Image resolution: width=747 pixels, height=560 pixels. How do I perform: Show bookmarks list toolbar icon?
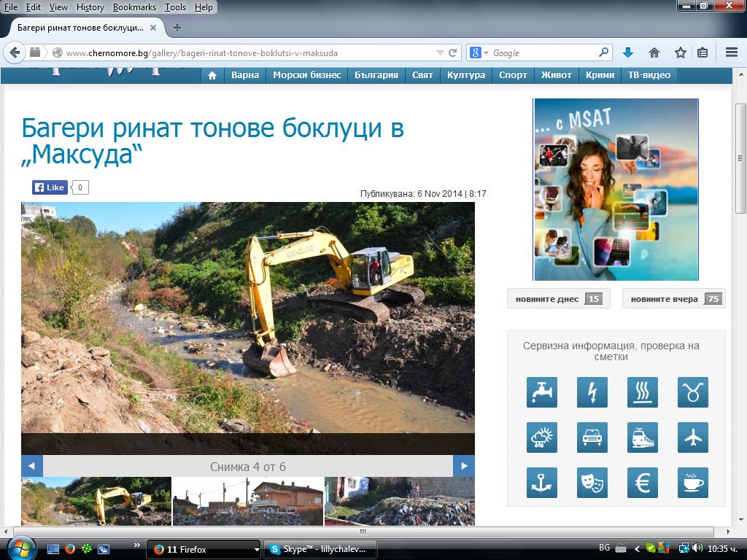point(703,52)
